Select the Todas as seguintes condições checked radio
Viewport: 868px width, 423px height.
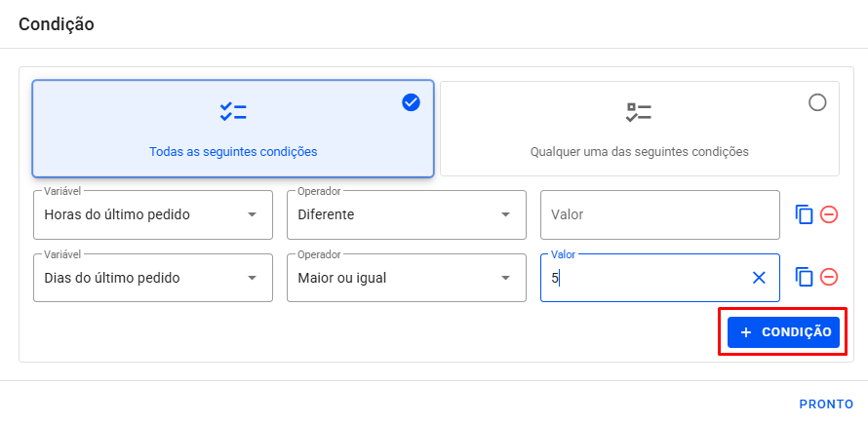[x=411, y=102]
